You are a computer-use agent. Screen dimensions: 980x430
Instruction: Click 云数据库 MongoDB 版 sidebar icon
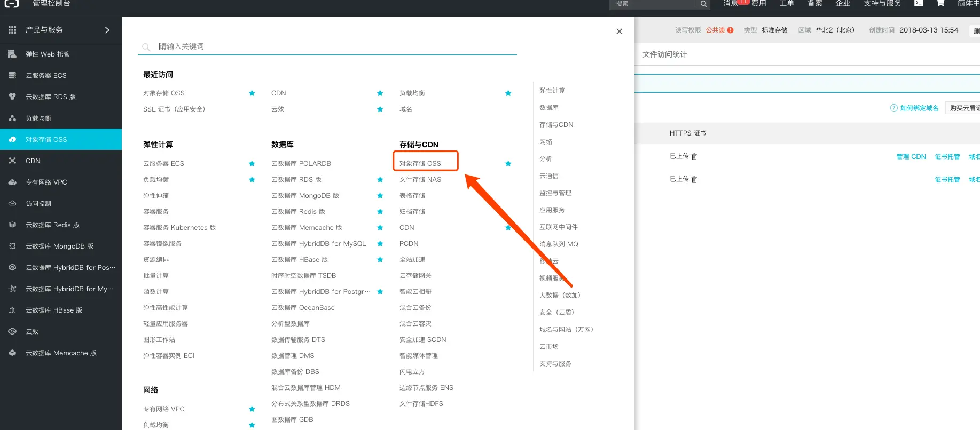[12, 246]
